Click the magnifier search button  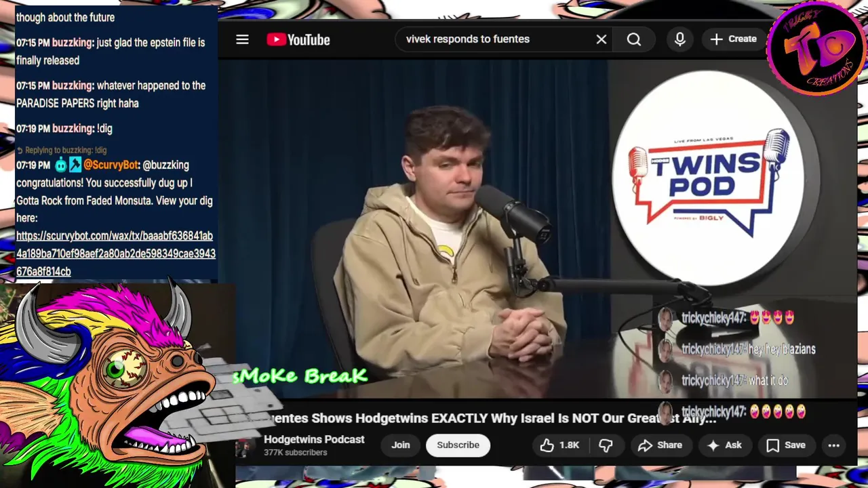[x=634, y=39]
